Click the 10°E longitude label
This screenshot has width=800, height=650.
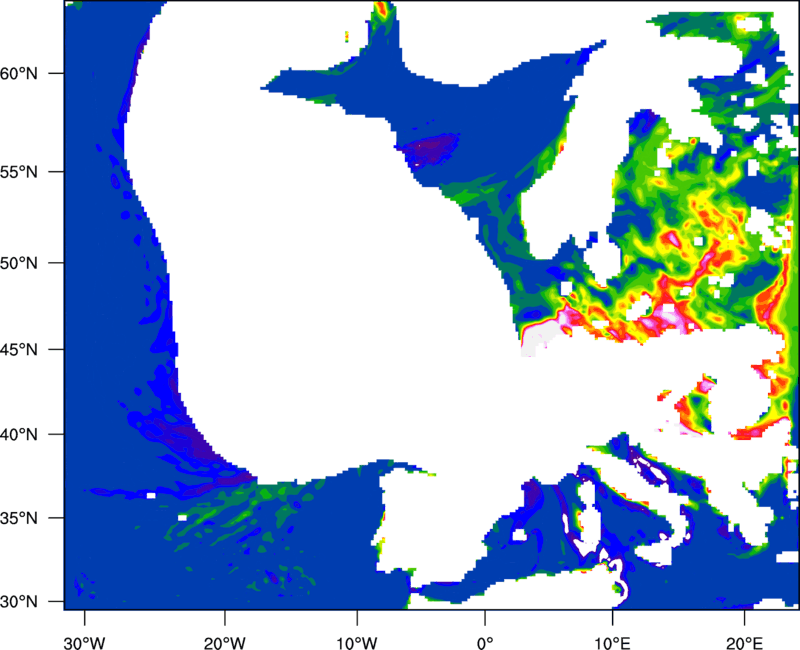point(612,643)
